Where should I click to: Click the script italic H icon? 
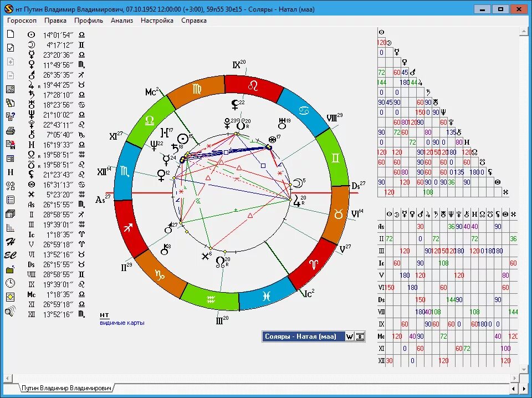(x=11, y=242)
